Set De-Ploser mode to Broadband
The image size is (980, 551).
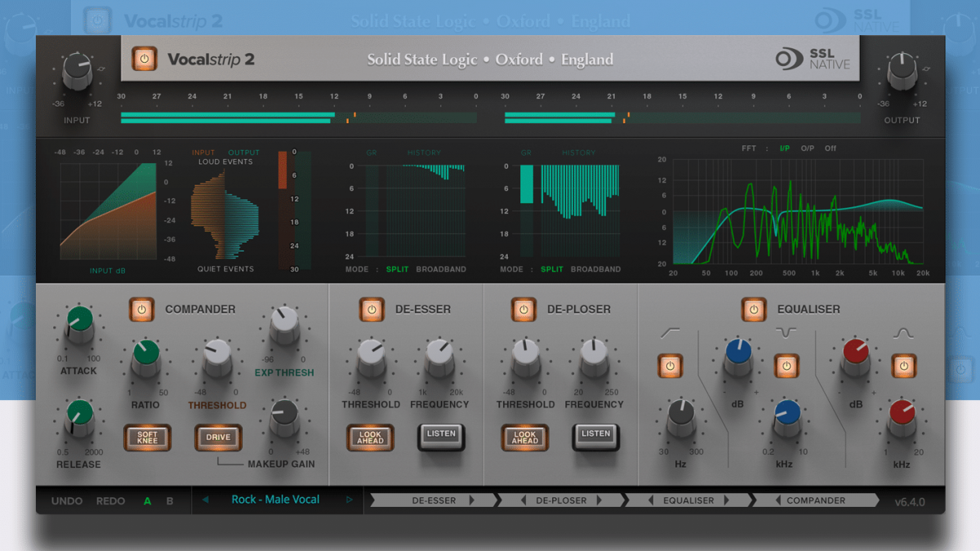tap(596, 269)
